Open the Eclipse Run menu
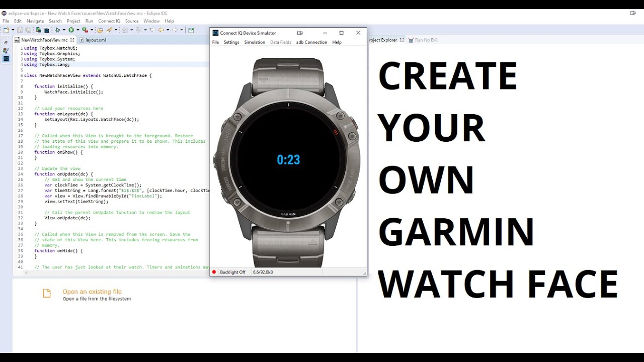This screenshot has width=644, height=362. pyautogui.click(x=89, y=21)
